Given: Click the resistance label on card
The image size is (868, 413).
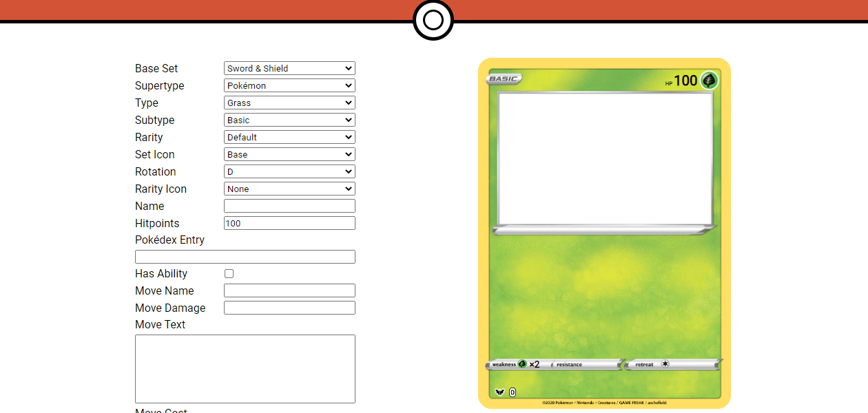Looking at the screenshot, I should (569, 365).
